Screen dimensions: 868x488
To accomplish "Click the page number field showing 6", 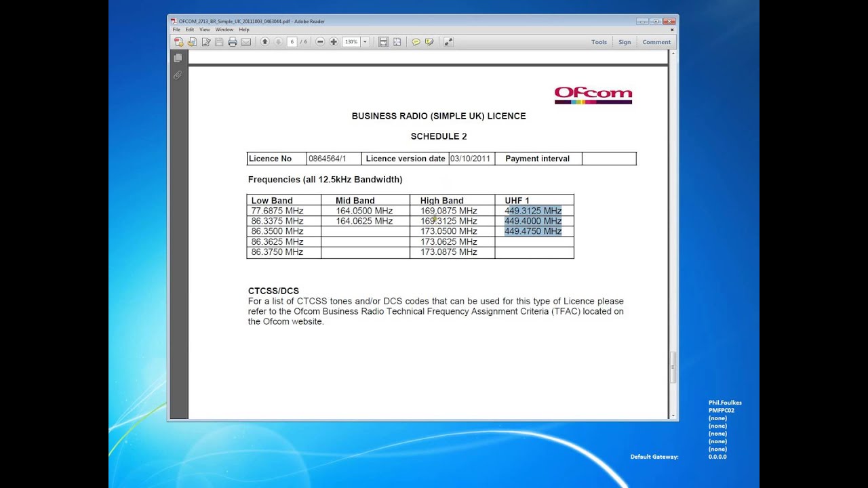I will tap(292, 42).
